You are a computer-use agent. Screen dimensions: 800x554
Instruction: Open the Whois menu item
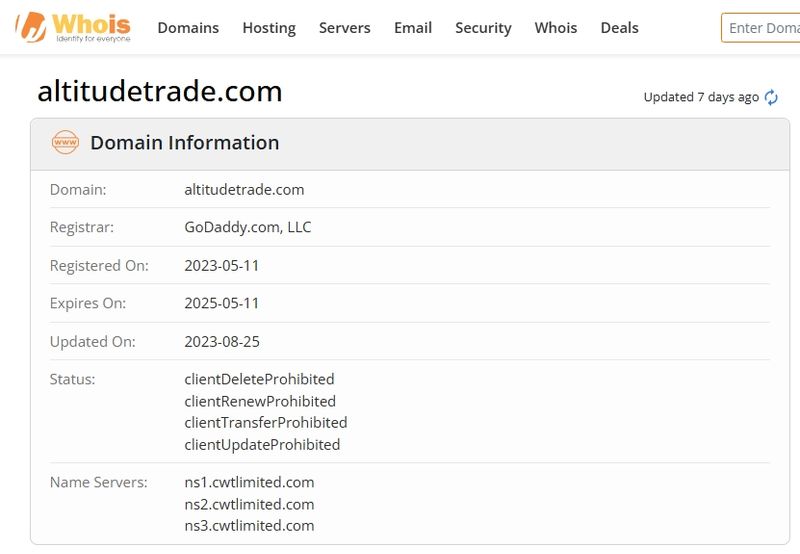tap(556, 28)
